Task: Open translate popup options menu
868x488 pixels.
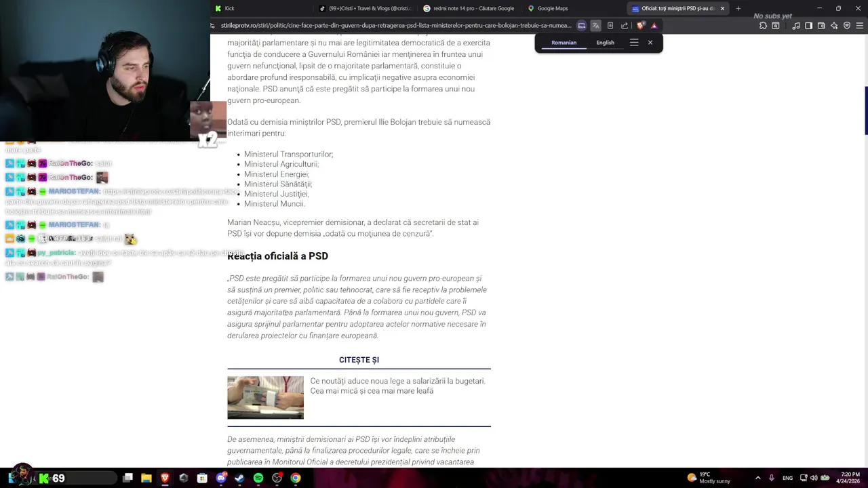Action: (x=634, y=43)
